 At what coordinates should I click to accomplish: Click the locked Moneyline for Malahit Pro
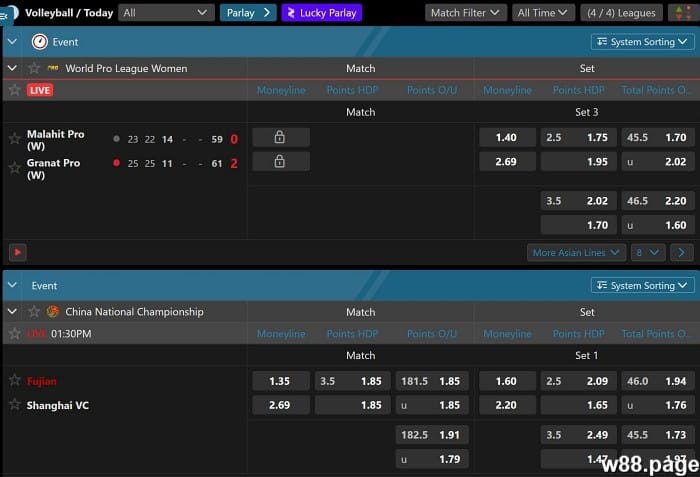(281, 137)
